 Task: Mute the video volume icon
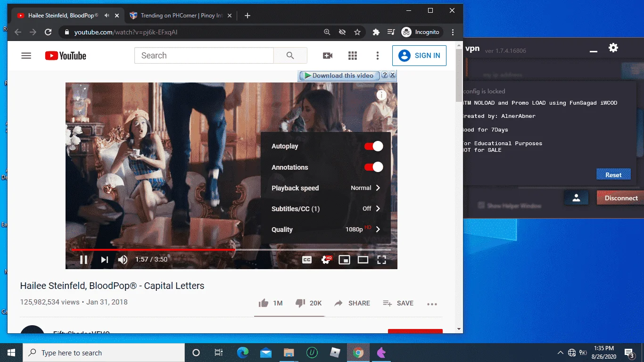123,259
